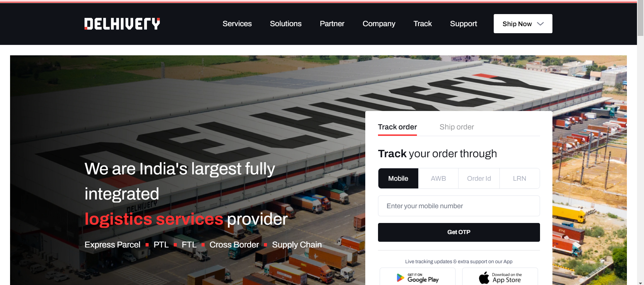
Task: Focus the mobile number input field
Action: [459, 206]
